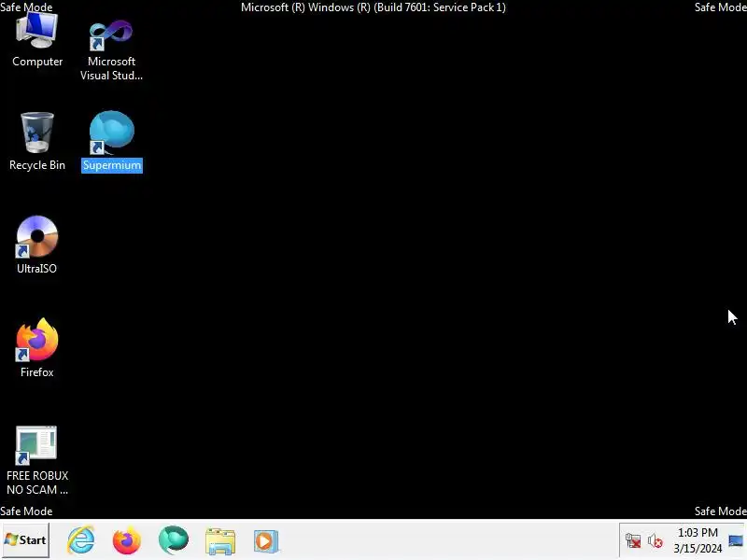The image size is (747, 560).
Task: Launch Firefox from the taskbar
Action: click(127, 540)
